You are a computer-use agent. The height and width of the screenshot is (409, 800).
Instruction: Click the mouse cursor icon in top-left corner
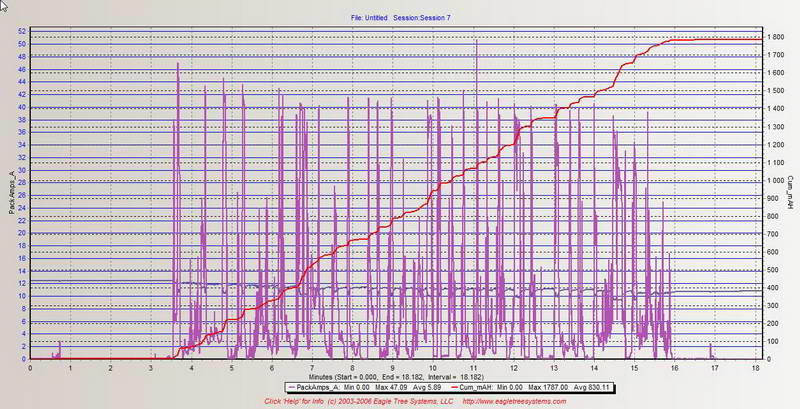(x=5, y=6)
